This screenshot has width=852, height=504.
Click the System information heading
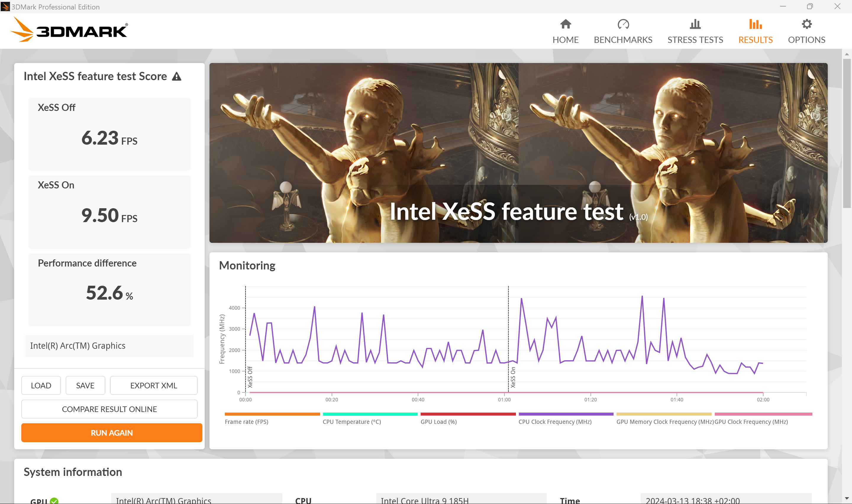pos(73,472)
